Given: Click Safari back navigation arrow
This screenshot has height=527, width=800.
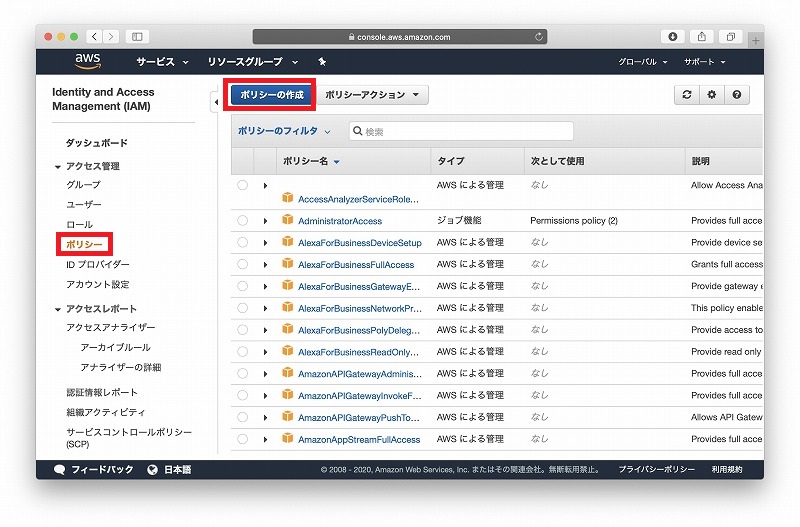Looking at the screenshot, I should coord(94,36).
